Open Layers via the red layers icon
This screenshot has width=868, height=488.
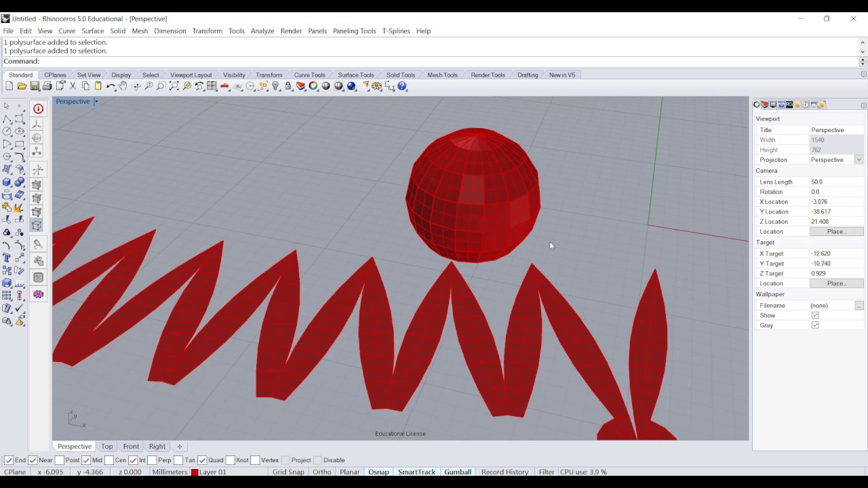tap(300, 86)
